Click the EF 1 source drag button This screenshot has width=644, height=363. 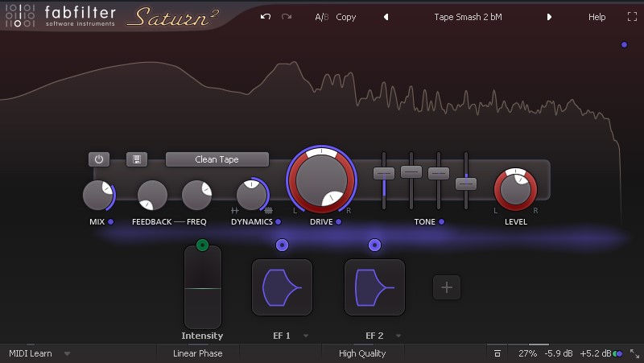pyautogui.click(x=282, y=245)
